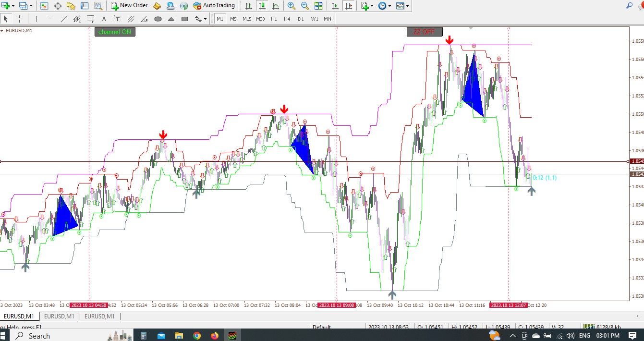The image size is (644, 341).
Task: Toggle the green channel ON chart button
Action: (115, 32)
